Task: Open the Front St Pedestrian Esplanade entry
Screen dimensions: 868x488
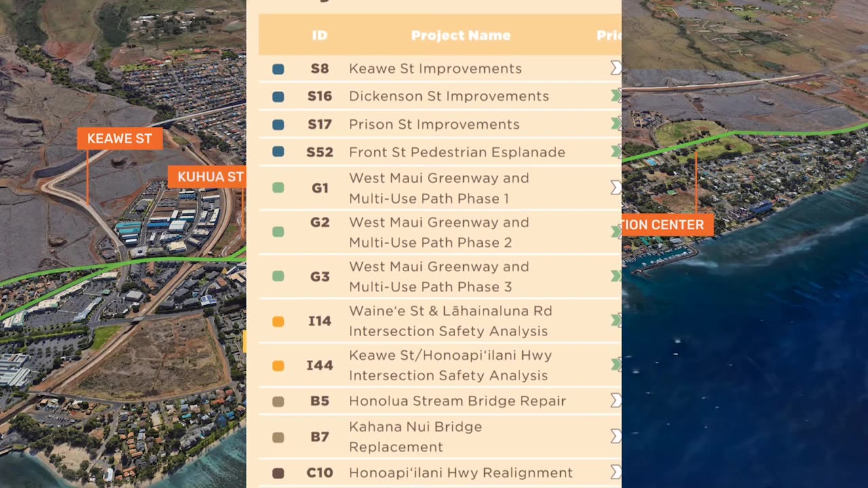Action: click(457, 152)
